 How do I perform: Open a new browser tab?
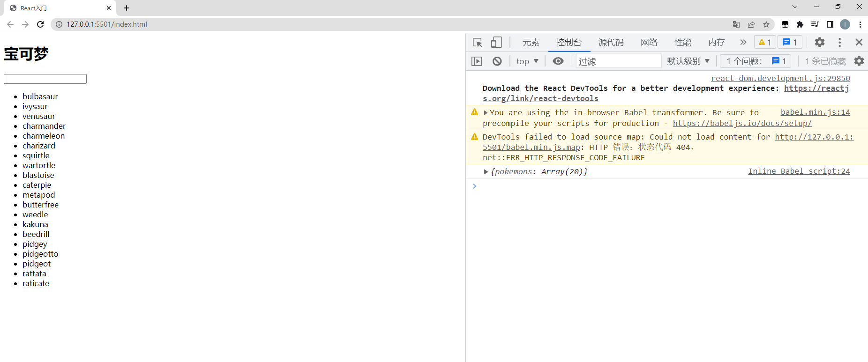(127, 8)
